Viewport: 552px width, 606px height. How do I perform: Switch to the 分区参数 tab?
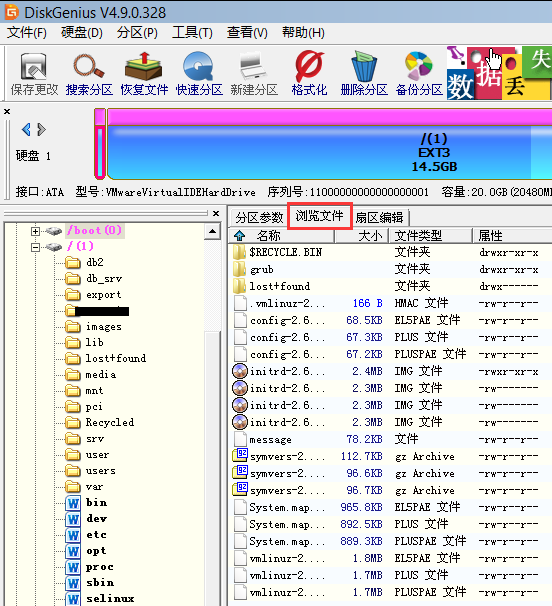pyautogui.click(x=259, y=218)
